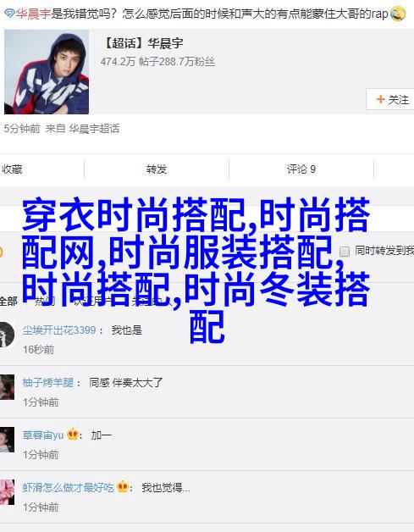The width and height of the screenshot is (414, 532).
Task: Open the 评论 9 tab
Action: 301,169
